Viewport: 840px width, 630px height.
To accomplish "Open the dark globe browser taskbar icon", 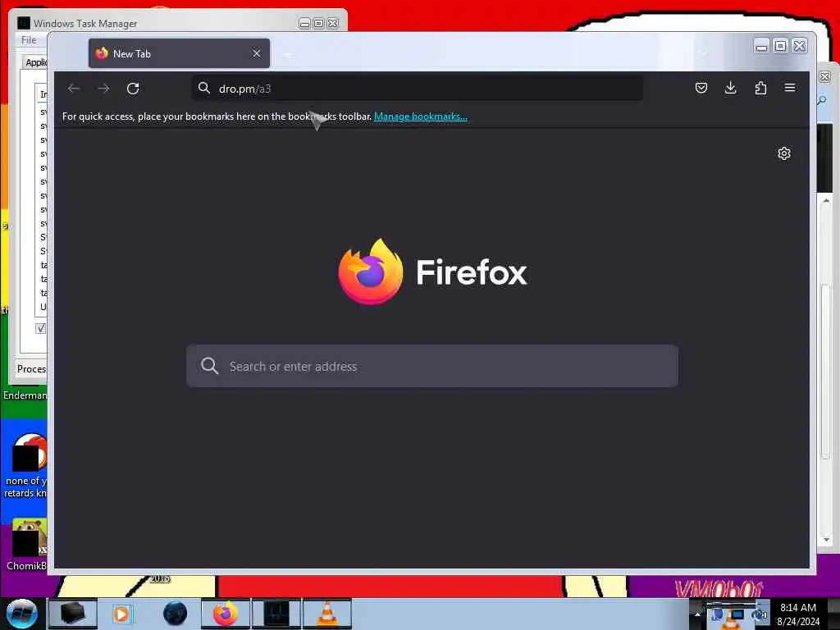I will pos(175,614).
